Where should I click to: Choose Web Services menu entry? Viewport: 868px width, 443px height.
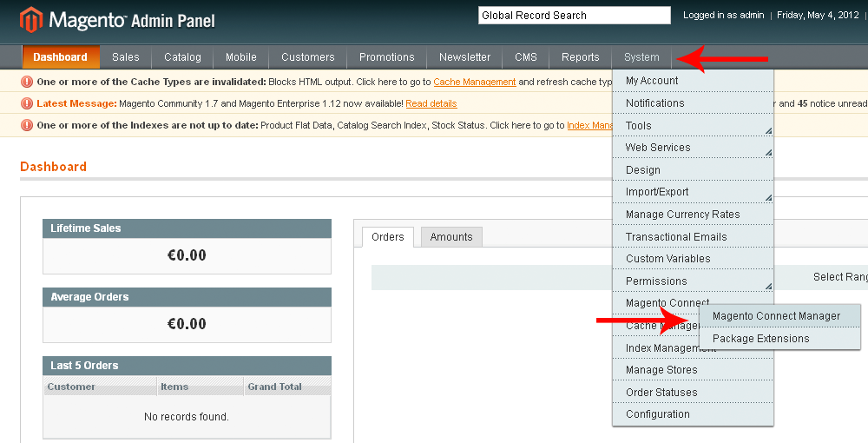coord(693,148)
